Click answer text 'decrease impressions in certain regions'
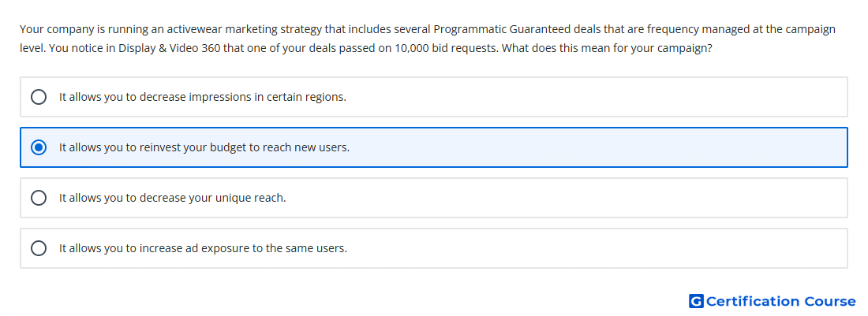Viewport: 868px width, 316px height. [203, 97]
